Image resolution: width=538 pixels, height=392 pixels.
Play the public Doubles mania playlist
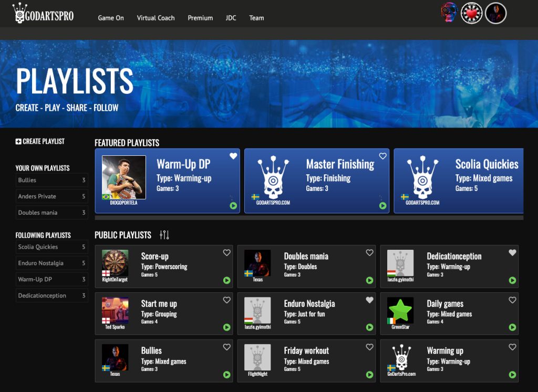(x=369, y=280)
